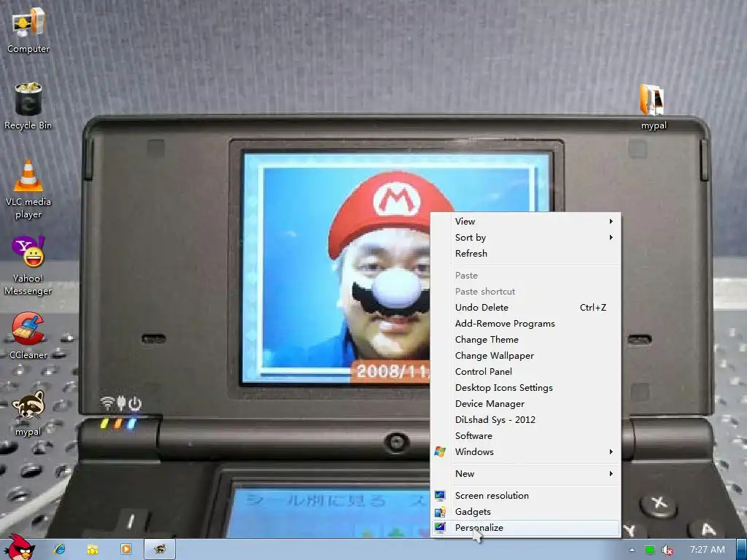Screen dimensions: 747x560
Task: Select the mypal raccoon taskbar button
Action: click(160, 549)
